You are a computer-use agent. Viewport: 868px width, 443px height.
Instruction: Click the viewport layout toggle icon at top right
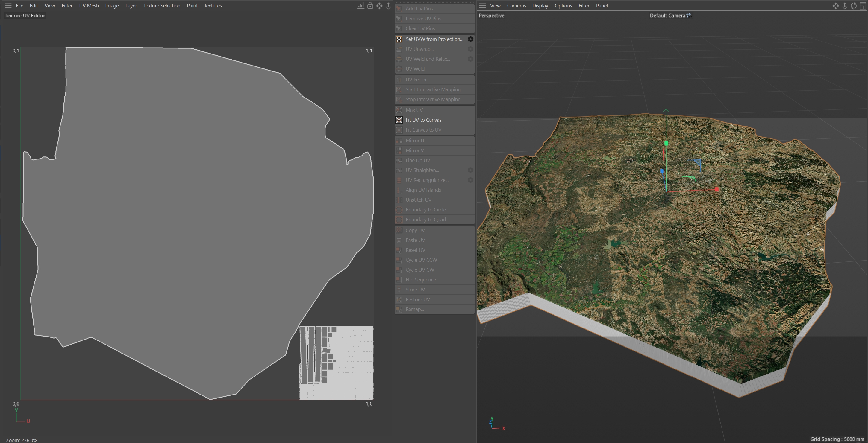(863, 6)
